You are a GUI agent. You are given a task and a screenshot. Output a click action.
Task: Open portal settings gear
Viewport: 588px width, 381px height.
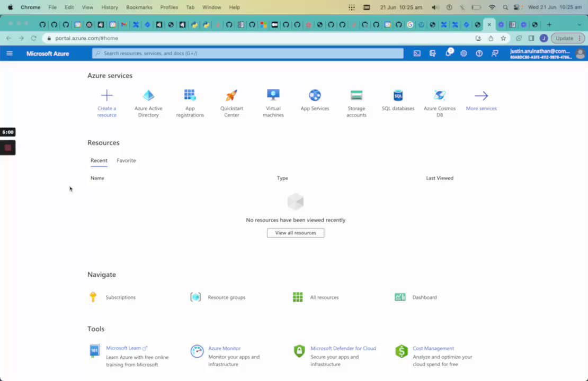coord(464,53)
